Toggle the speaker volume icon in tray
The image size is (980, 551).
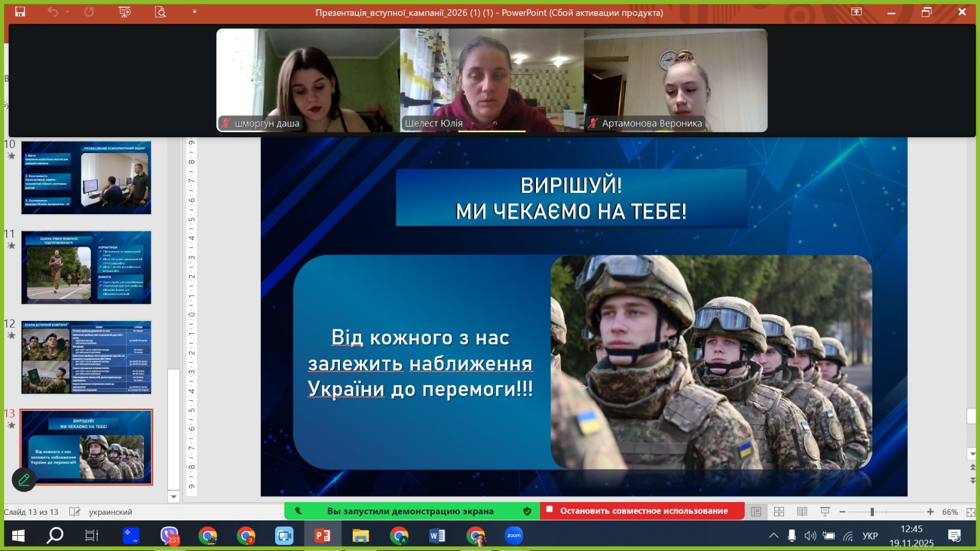(x=810, y=536)
